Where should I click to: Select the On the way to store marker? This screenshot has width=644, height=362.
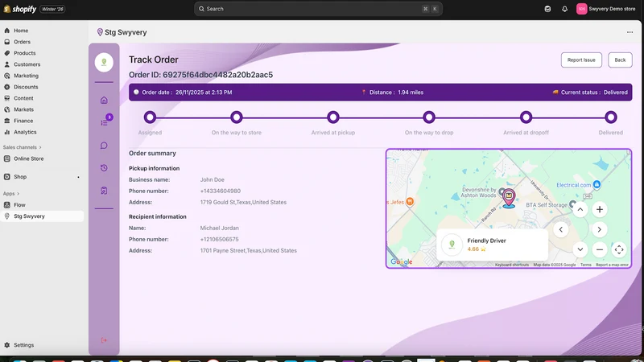[x=236, y=117]
